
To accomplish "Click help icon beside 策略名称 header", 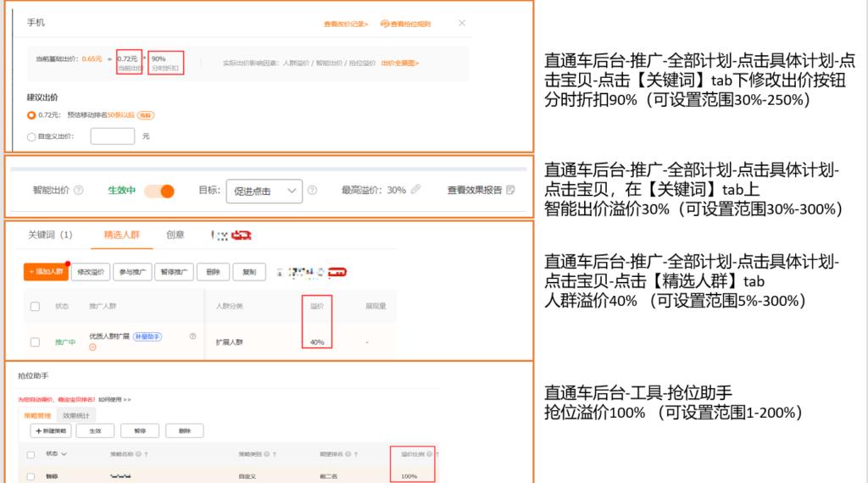I will click(x=138, y=454).
